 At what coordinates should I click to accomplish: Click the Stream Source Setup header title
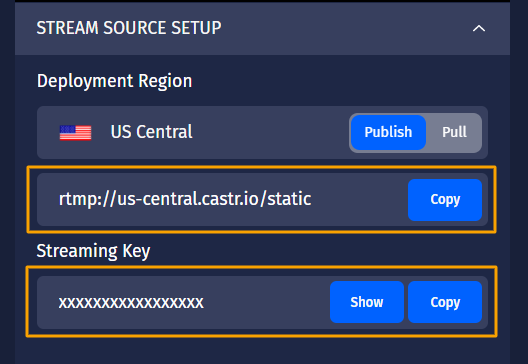click(129, 28)
